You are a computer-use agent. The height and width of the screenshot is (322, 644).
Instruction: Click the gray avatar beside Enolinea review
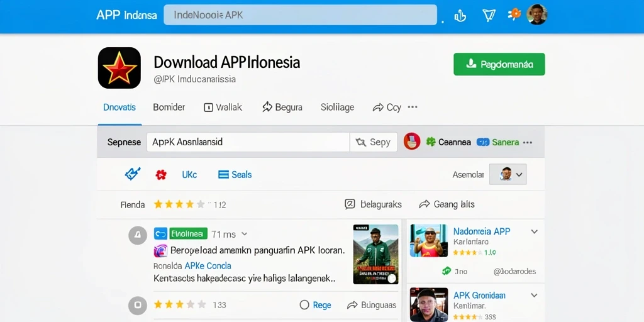point(138,235)
